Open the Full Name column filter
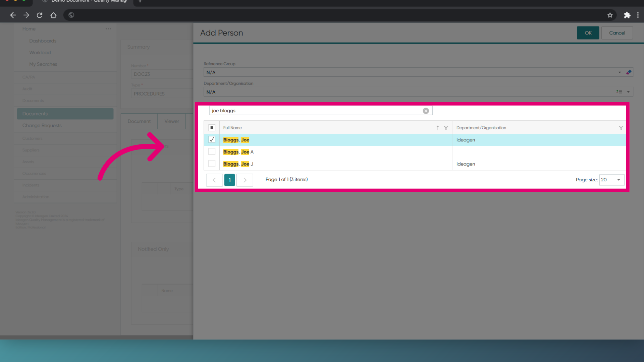Viewport: 644px width, 362px height. tap(446, 128)
